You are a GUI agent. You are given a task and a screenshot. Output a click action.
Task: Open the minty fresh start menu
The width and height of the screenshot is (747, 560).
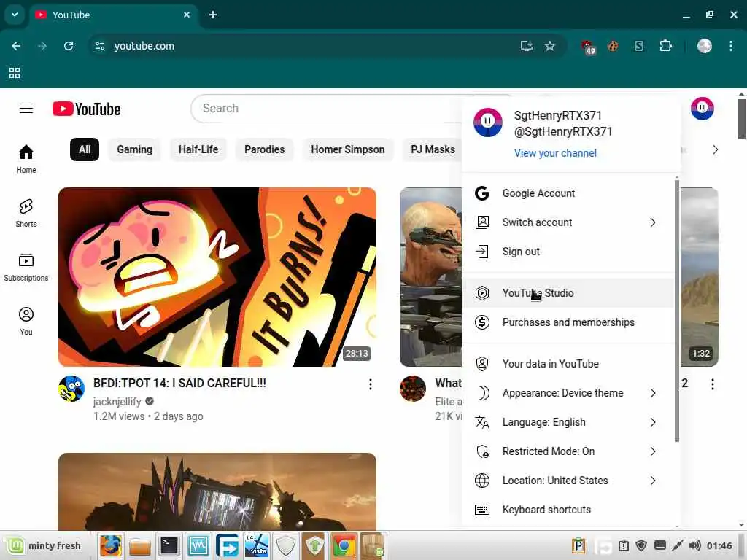(x=44, y=545)
